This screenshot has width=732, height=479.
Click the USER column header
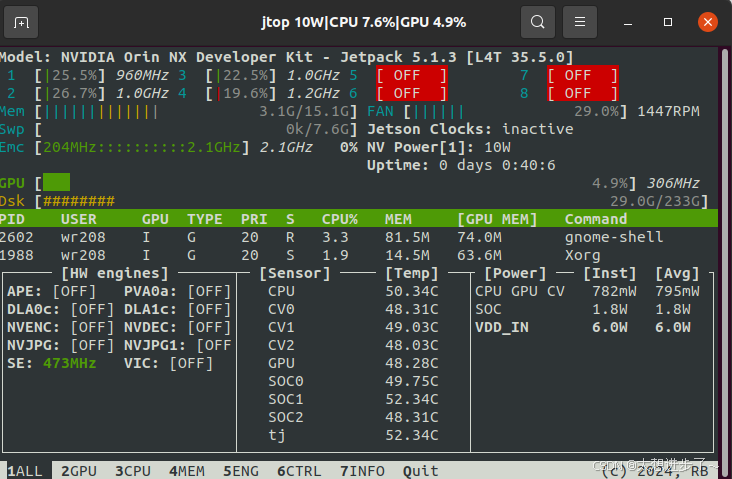pyautogui.click(x=78, y=219)
